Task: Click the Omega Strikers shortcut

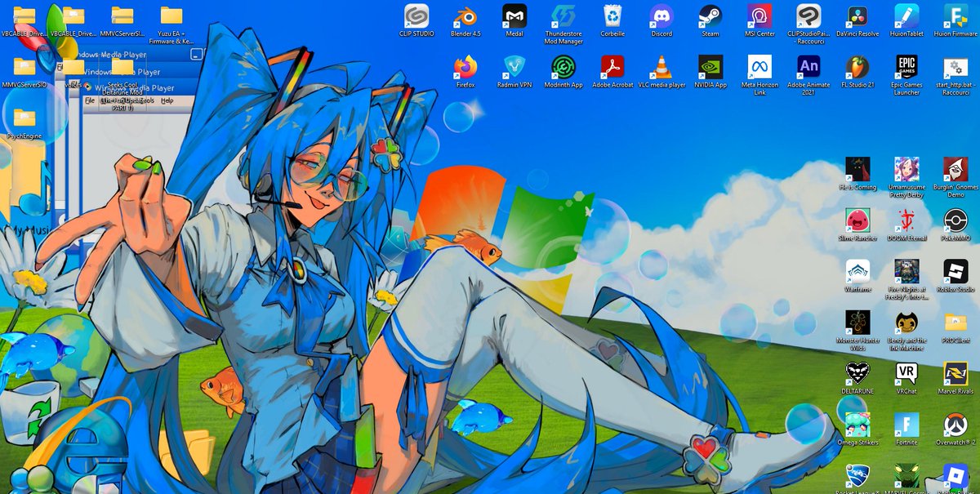Action: [x=857, y=424]
